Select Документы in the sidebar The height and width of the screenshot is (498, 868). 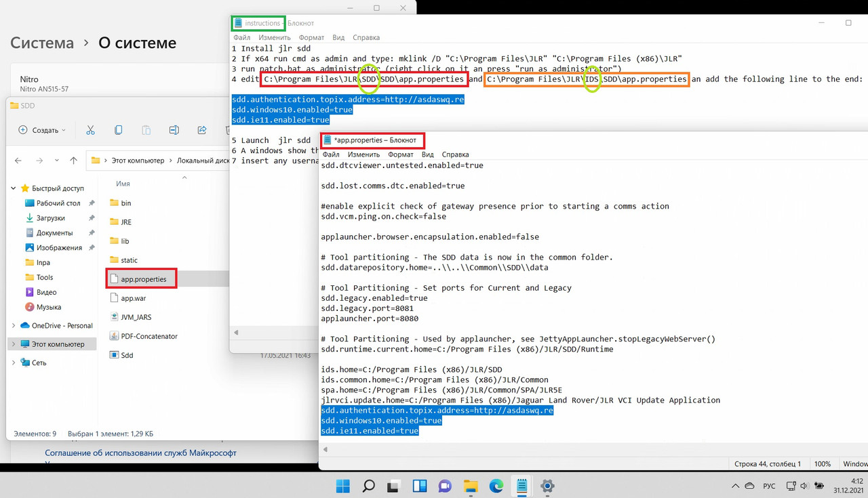[54, 233]
